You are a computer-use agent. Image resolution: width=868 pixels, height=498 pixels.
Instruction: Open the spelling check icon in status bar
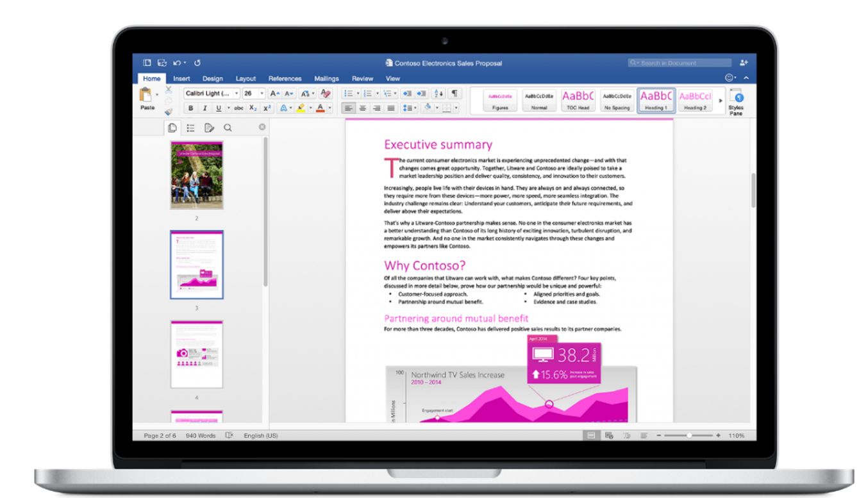tap(230, 435)
